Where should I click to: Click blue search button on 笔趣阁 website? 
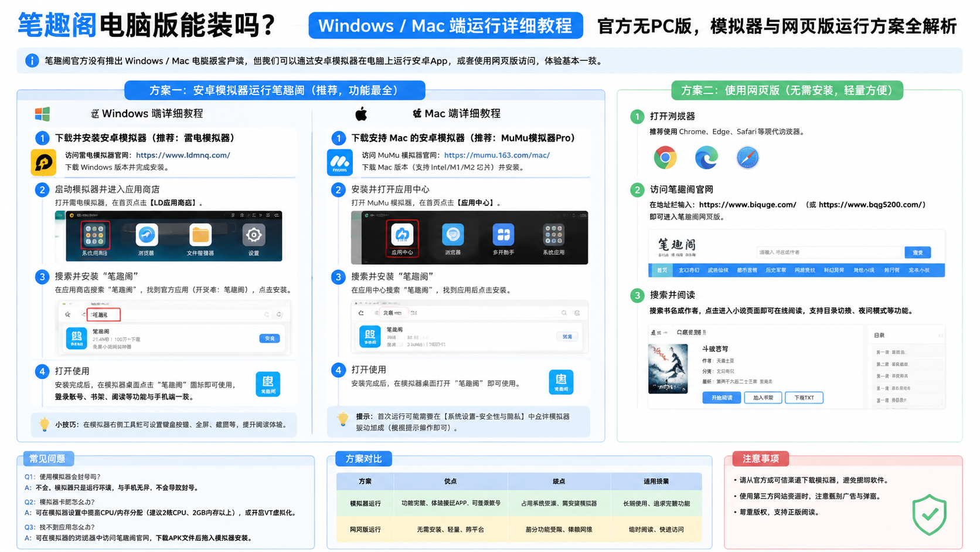coord(918,252)
